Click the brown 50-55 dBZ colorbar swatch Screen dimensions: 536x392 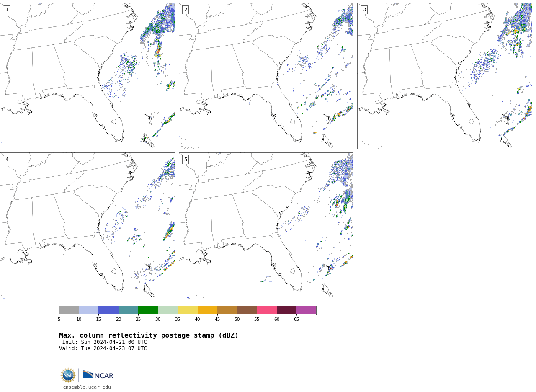pyautogui.click(x=247, y=310)
